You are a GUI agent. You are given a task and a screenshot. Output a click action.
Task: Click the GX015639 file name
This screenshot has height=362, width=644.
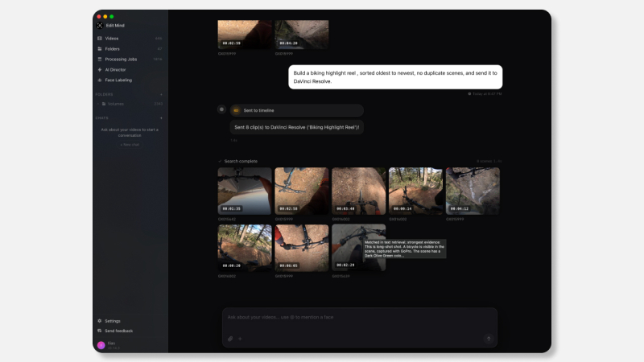tap(341, 276)
